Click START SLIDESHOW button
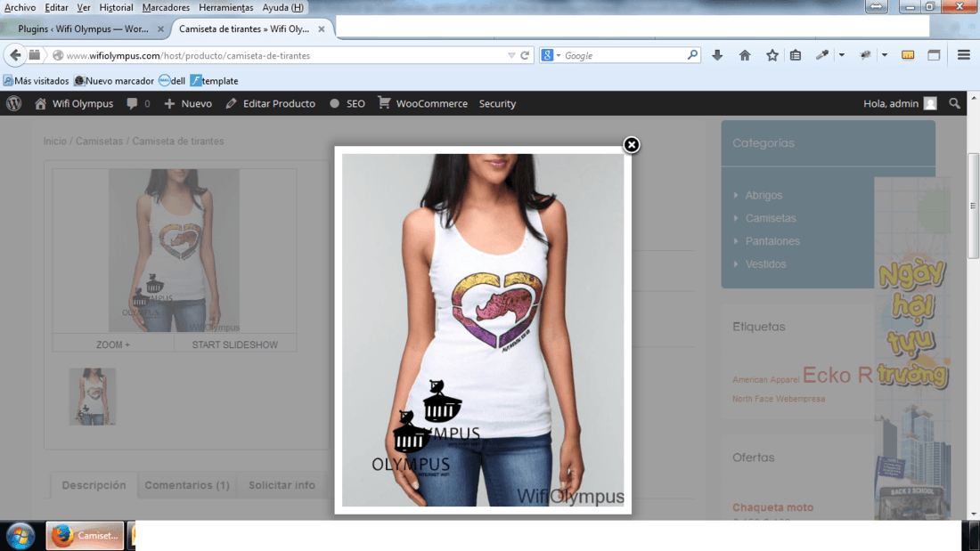The width and height of the screenshot is (980, 551). (x=235, y=344)
